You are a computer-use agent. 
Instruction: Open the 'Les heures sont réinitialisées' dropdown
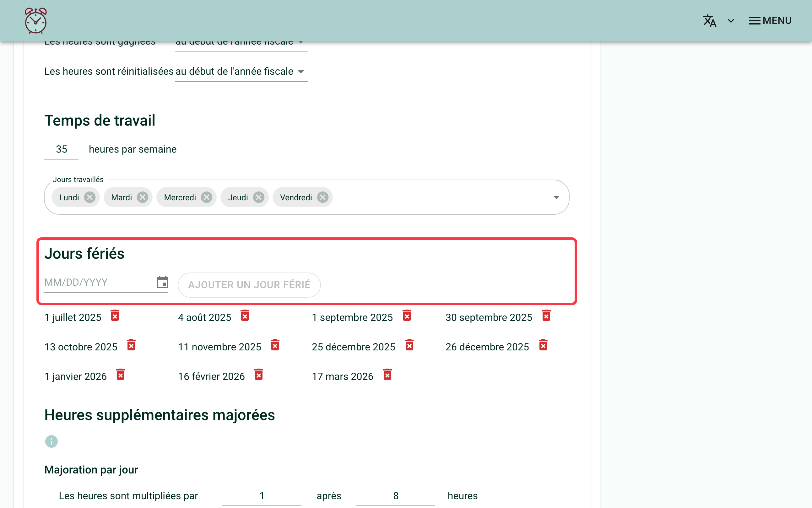[241, 72]
